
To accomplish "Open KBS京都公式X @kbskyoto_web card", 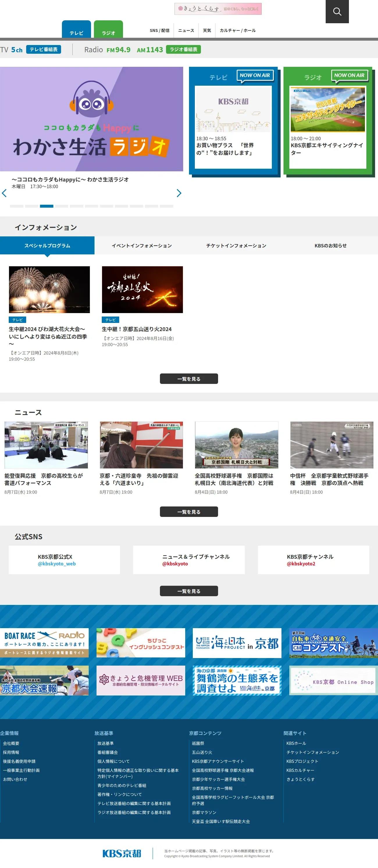I will click(65, 560).
